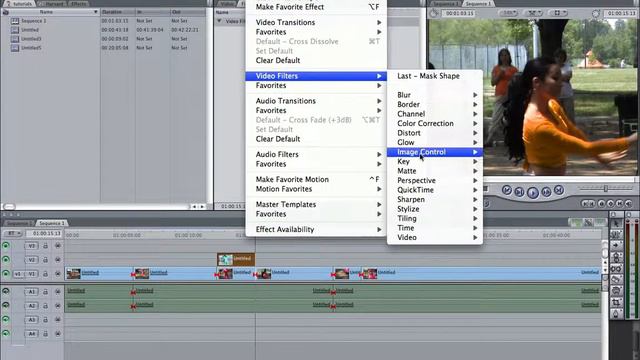
Task: Open the Audio Filters submenu
Action: tap(316, 154)
